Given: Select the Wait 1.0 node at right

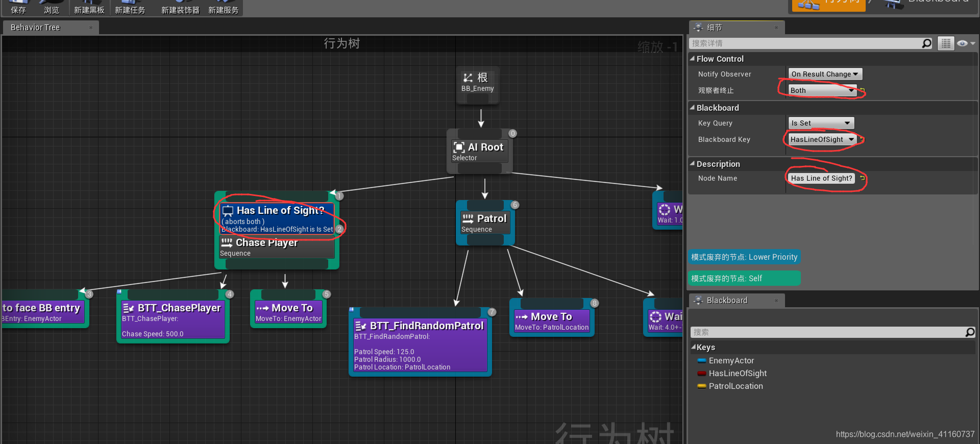Looking at the screenshot, I should coord(668,210).
